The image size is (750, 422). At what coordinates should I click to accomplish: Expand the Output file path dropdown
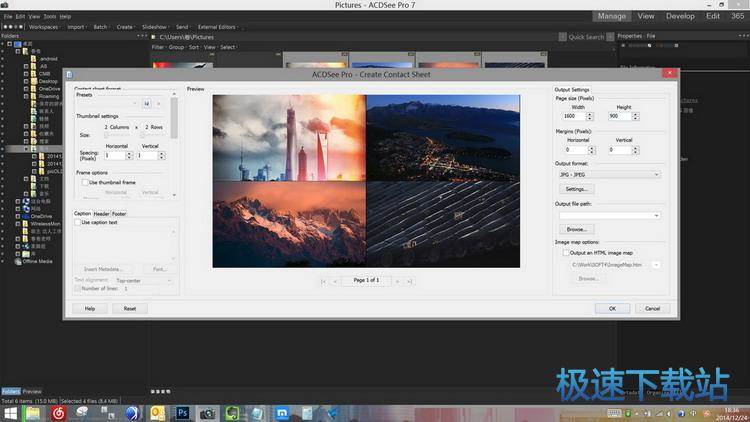point(656,215)
